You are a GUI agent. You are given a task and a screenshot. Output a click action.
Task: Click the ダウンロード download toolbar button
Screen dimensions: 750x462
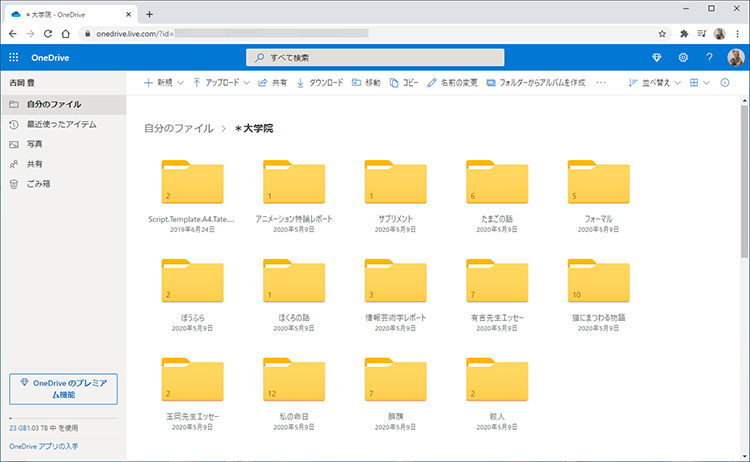(x=320, y=82)
